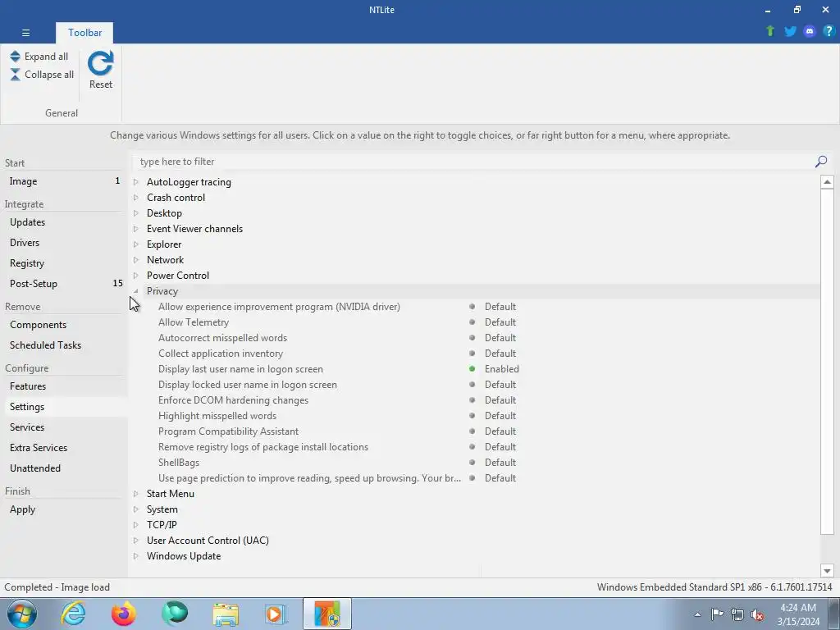840x630 pixels.
Task: Expand the Network node
Action: pyautogui.click(x=136, y=260)
